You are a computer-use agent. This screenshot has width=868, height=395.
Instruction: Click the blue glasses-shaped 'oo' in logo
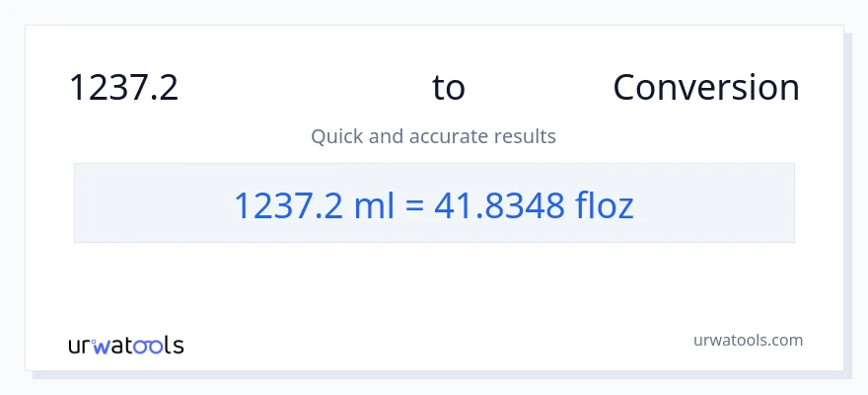(149, 347)
